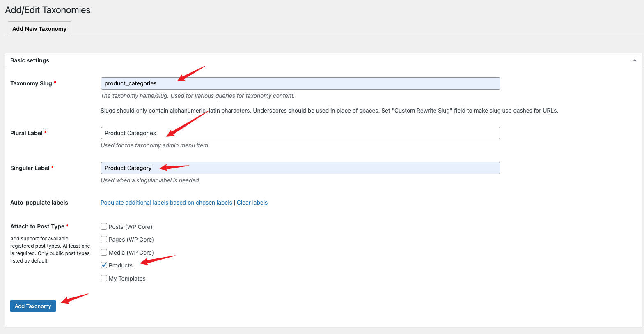Click the Basic settings panel title
The image size is (644, 334).
pos(30,60)
